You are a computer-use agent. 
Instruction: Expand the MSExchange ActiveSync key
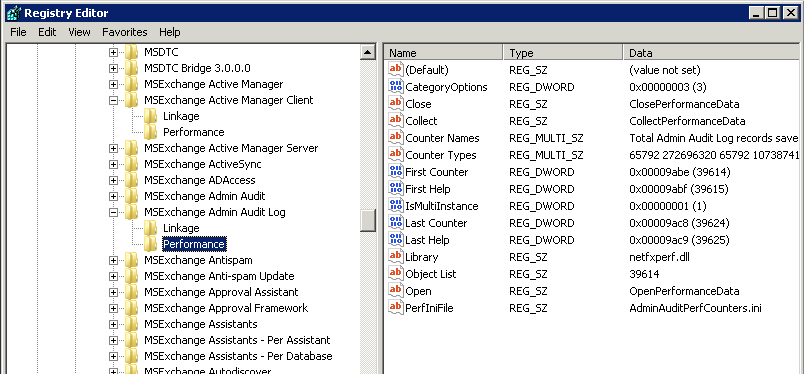113,165
